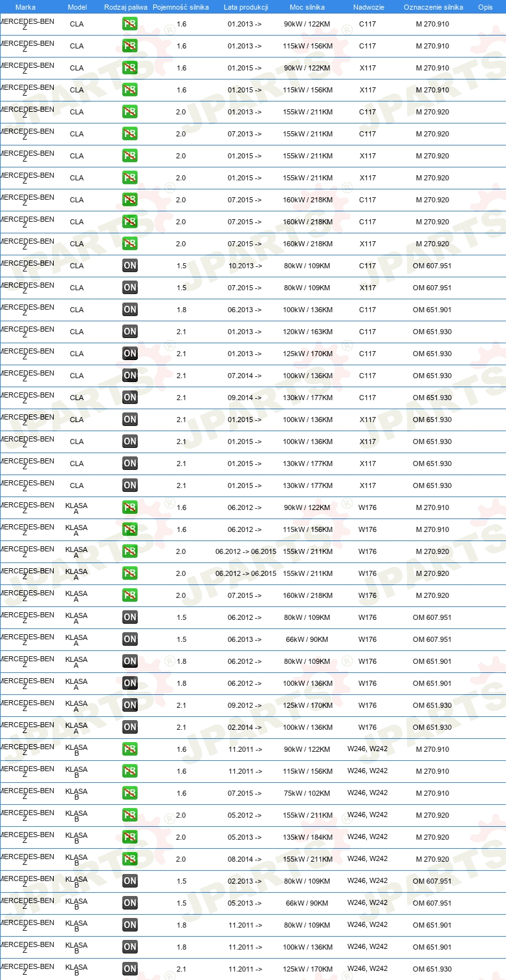
Task: Click KLASA A model in 02.2014 row
Action: (76, 729)
